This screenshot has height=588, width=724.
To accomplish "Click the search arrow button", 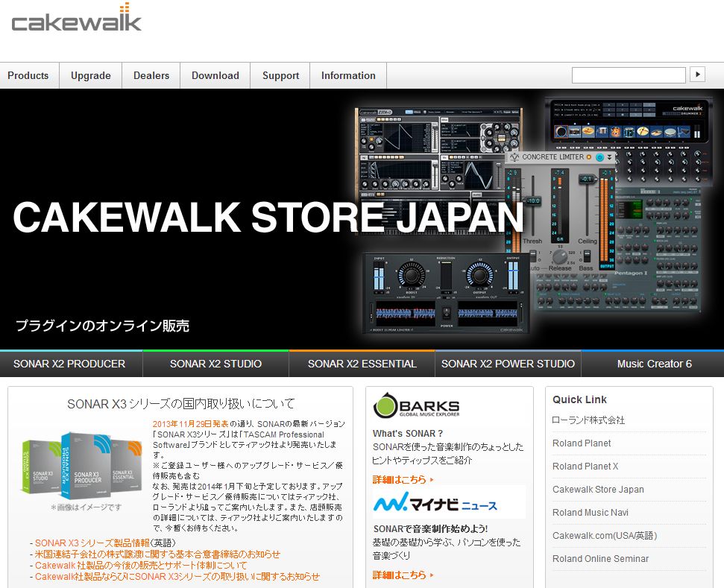I will point(697,75).
